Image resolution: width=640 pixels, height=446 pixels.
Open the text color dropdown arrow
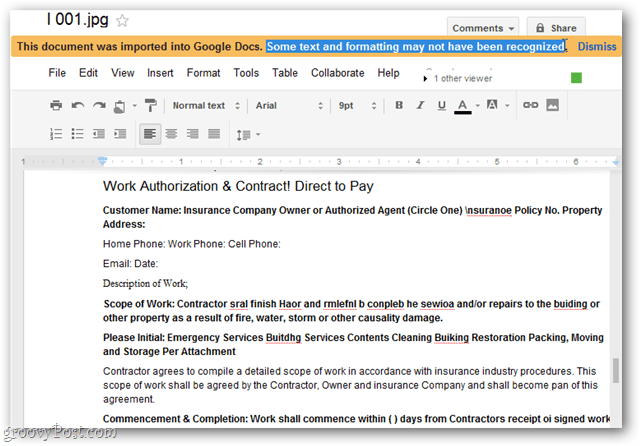click(x=477, y=106)
